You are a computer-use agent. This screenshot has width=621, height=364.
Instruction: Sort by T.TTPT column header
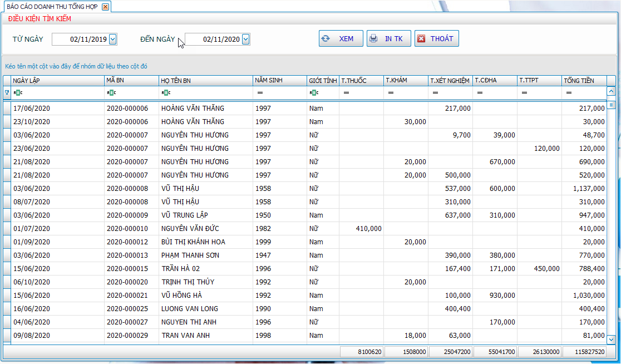pos(539,80)
